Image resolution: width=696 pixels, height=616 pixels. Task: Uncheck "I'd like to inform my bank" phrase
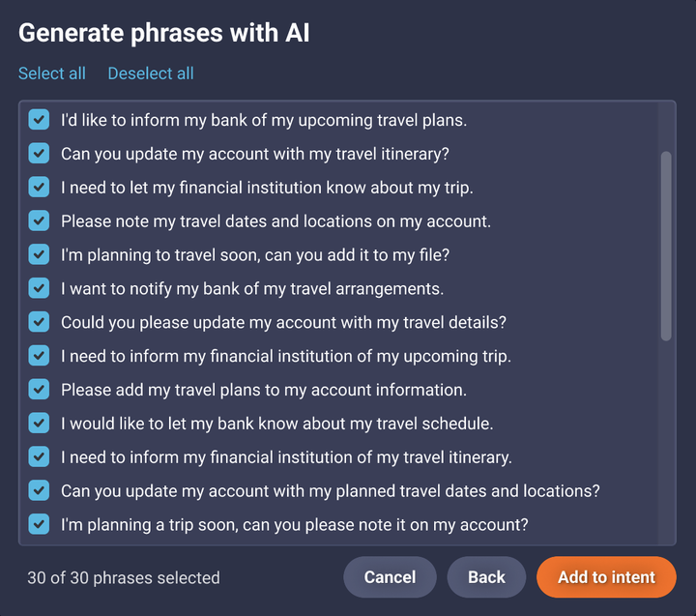coord(39,120)
